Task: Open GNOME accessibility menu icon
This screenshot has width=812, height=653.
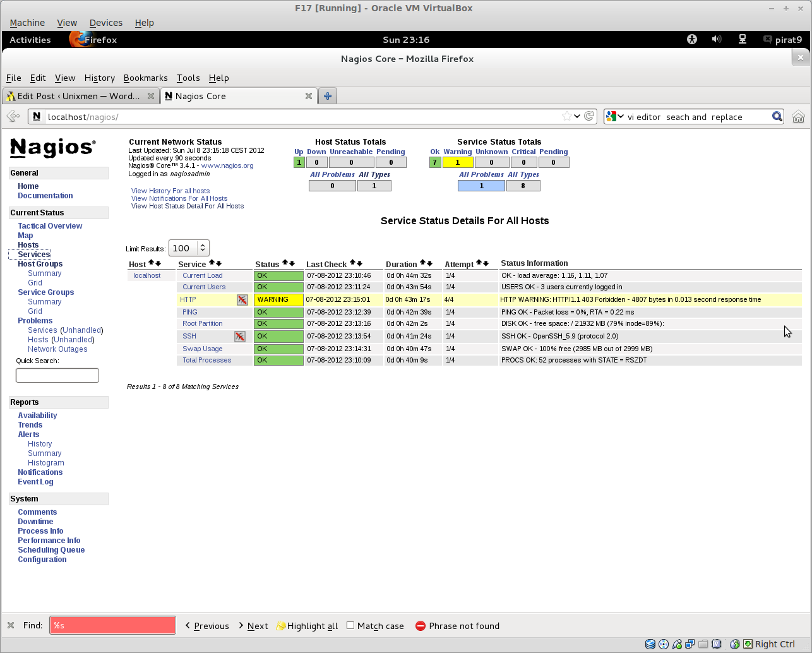Action: [x=692, y=39]
